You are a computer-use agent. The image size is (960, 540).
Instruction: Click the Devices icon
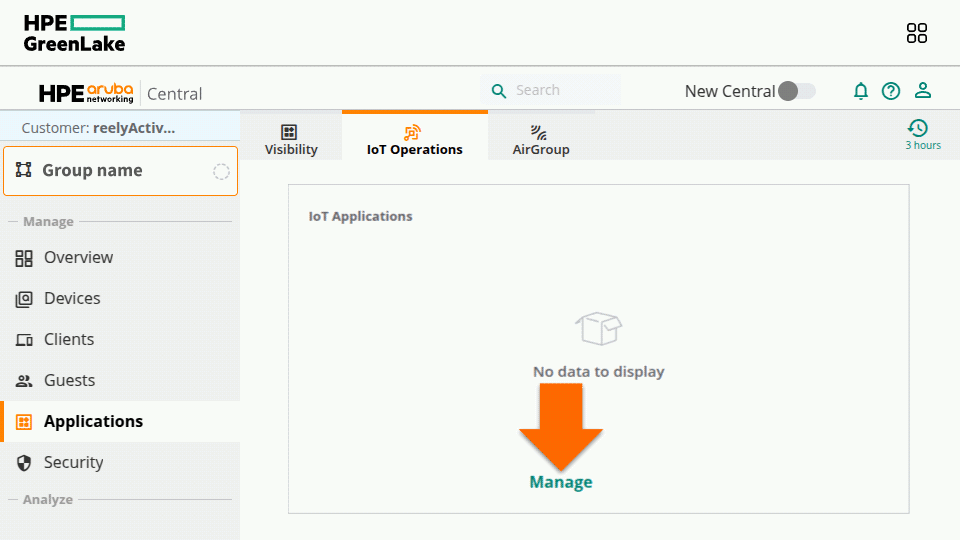tap(24, 299)
